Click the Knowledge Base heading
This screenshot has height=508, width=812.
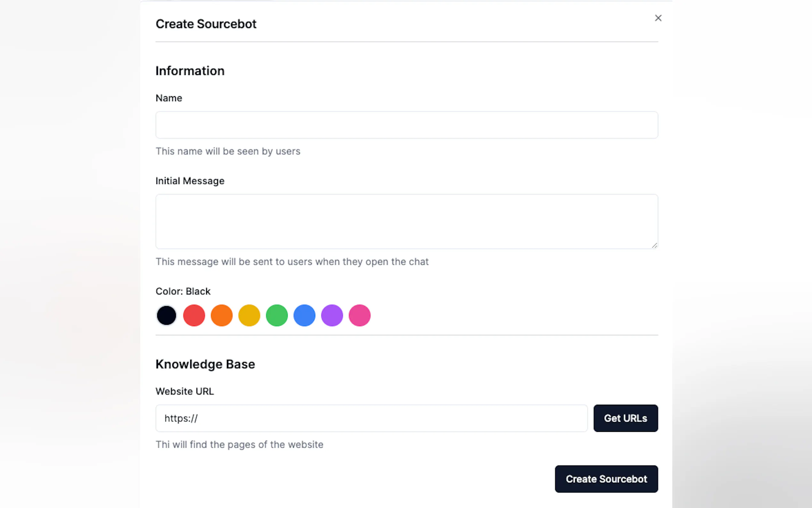(205, 364)
